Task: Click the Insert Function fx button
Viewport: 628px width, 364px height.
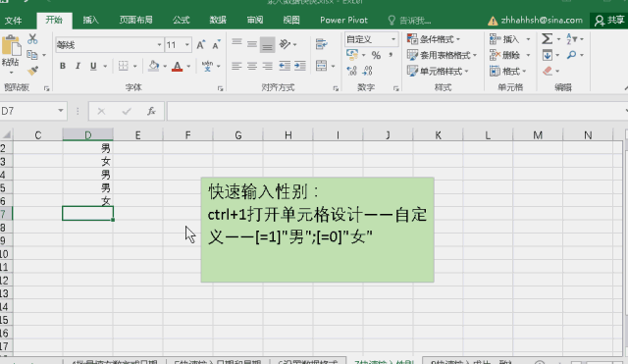Action: click(x=151, y=111)
